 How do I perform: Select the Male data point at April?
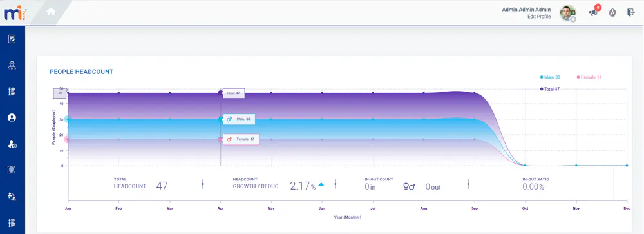220,119
